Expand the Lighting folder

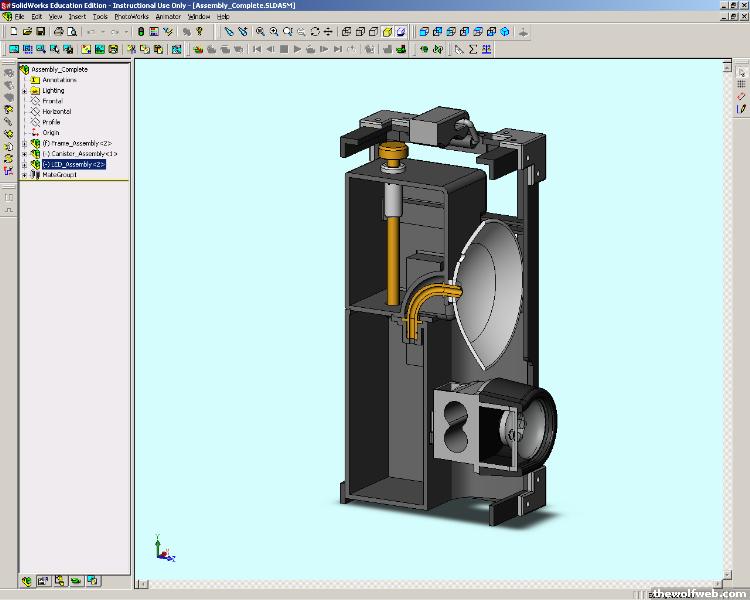click(25, 91)
